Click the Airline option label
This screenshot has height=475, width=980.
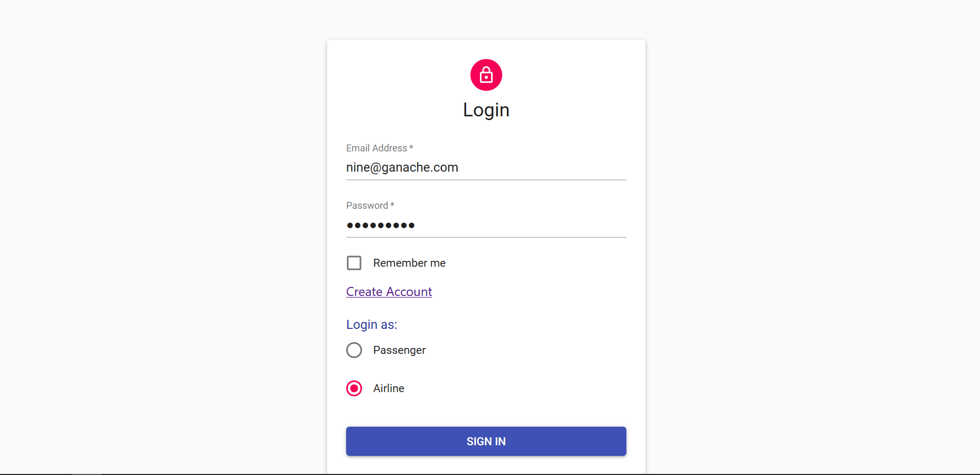pyautogui.click(x=389, y=388)
